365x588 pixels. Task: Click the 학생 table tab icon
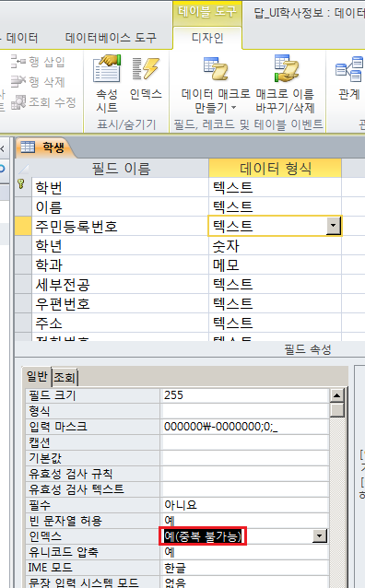point(28,147)
